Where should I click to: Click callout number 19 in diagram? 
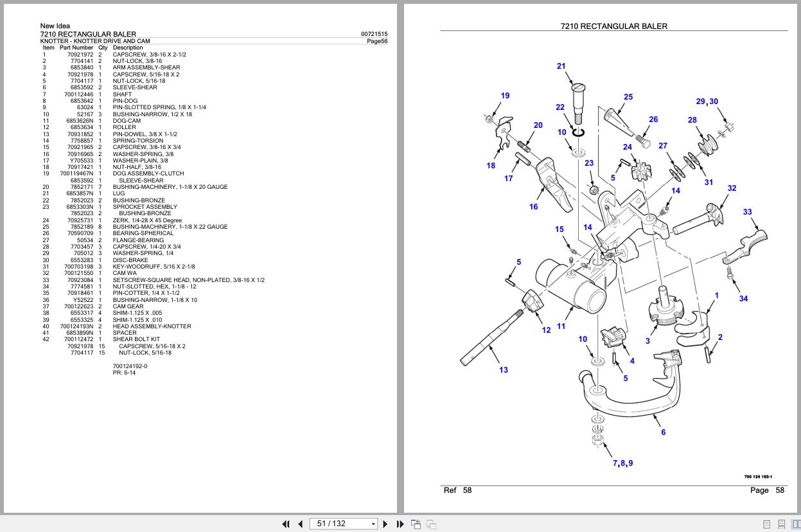505,96
